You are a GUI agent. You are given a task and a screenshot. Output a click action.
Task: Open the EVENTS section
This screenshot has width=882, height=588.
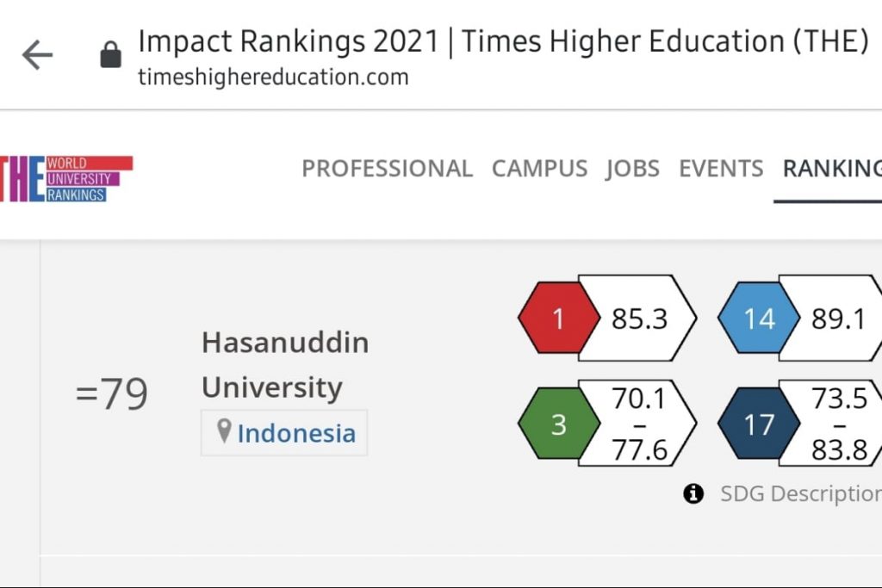coord(722,169)
